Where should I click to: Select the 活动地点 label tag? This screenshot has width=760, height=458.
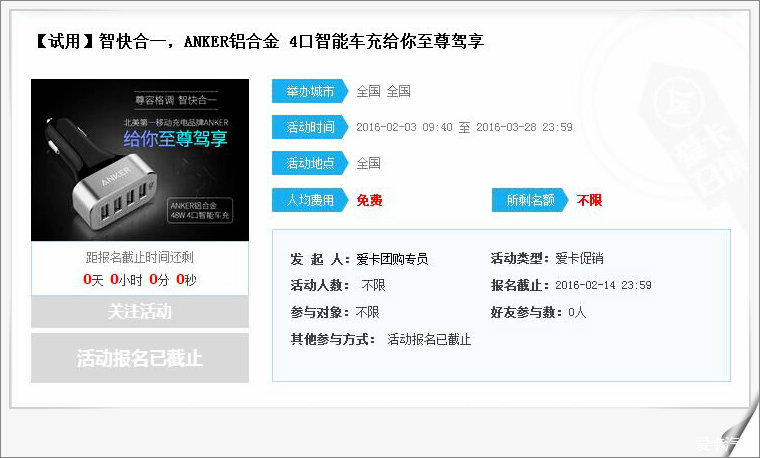[310, 163]
